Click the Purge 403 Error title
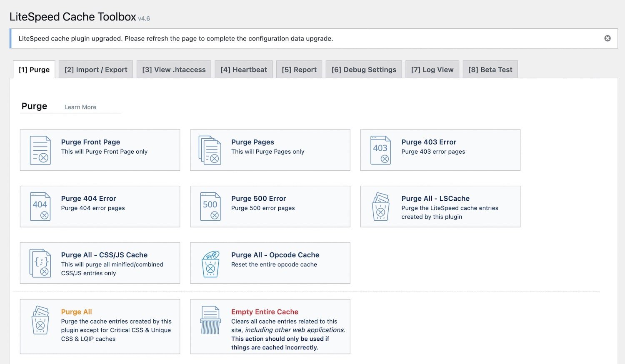Screen dimensions: 625x364 (x=429, y=142)
